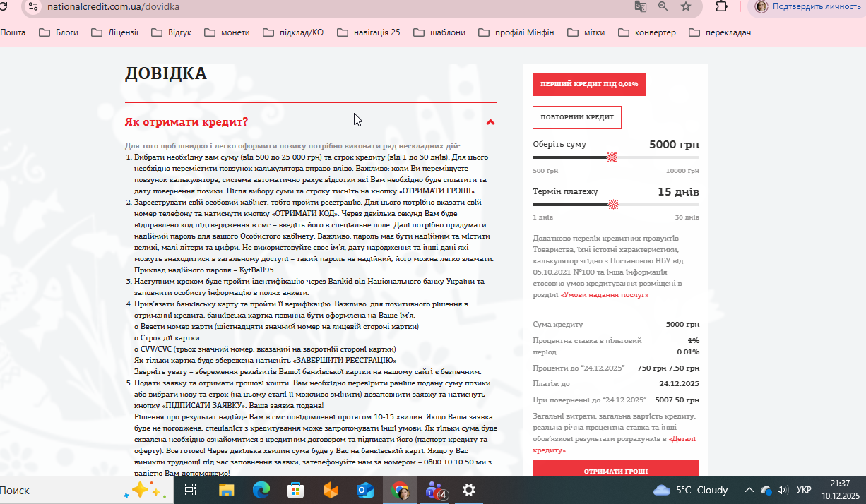
Task: Open the Google Translate page icon
Action: (x=641, y=6)
